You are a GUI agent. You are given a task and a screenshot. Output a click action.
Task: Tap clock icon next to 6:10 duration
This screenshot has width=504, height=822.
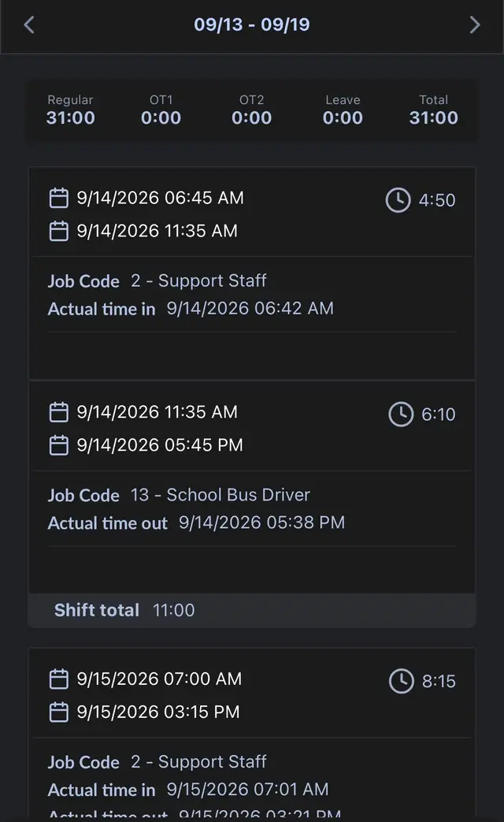[402, 415]
